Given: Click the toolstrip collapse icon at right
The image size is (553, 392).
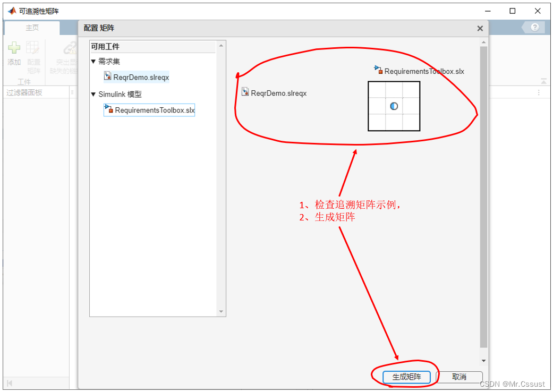Looking at the screenshot, I should coord(543,81).
